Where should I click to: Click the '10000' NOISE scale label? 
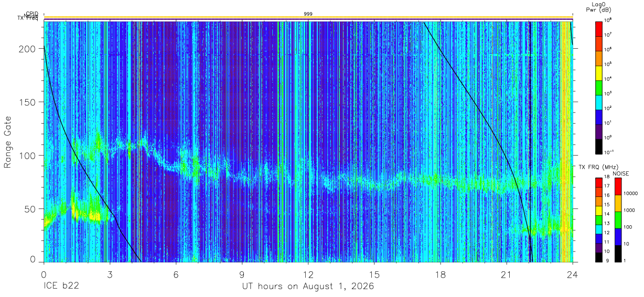pos(631,193)
